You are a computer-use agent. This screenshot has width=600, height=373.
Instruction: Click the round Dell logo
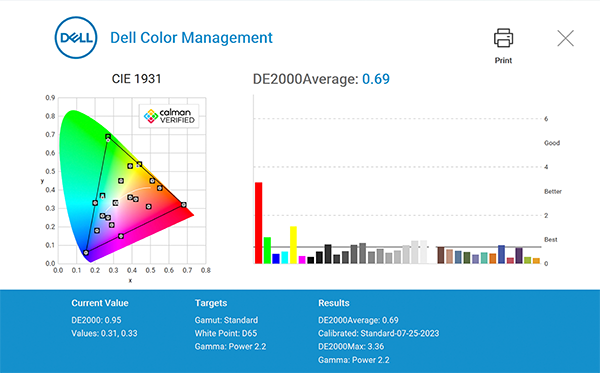[76, 37]
